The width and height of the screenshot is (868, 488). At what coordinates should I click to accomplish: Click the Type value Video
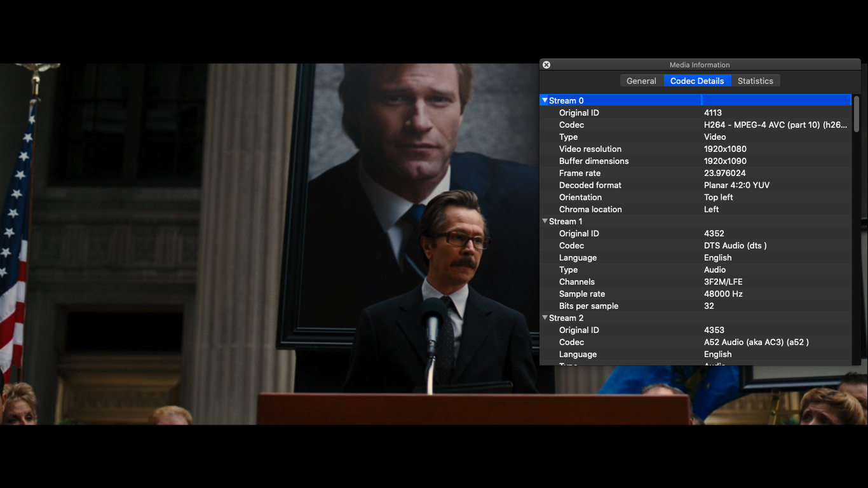tap(715, 137)
